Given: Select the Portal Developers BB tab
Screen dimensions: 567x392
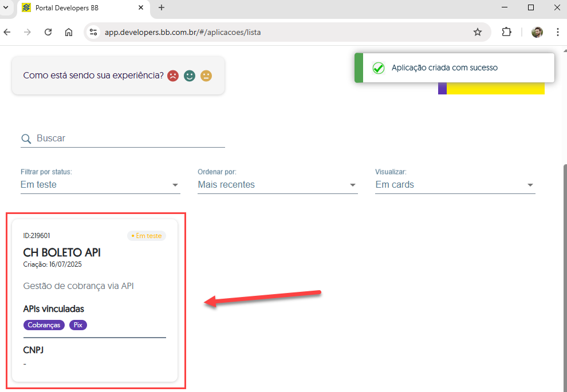Looking at the screenshot, I should click(x=84, y=9).
